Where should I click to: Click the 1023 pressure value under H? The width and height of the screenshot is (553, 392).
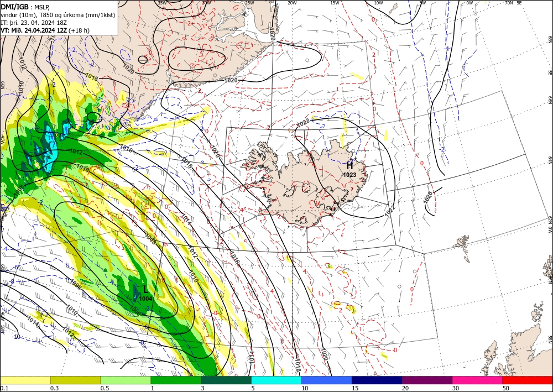click(x=349, y=175)
